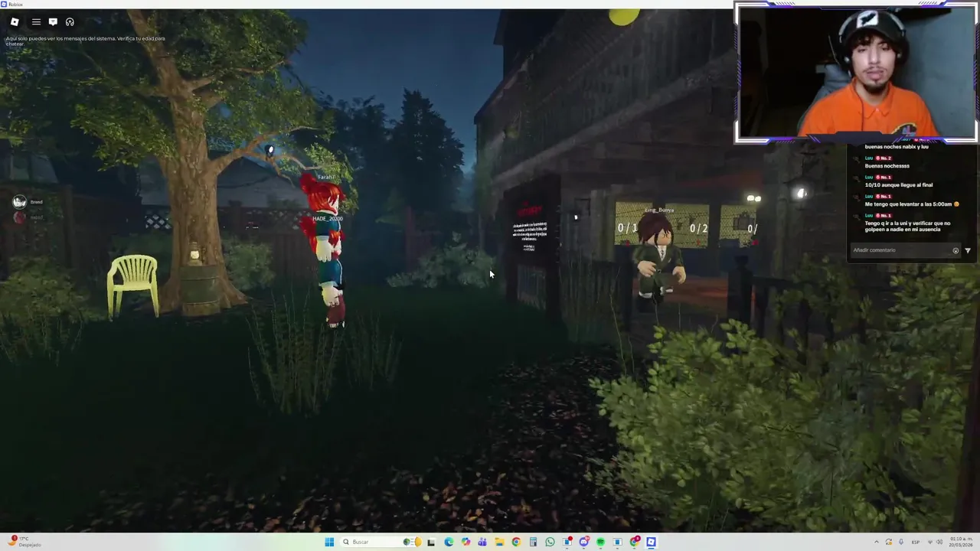Open the headset voice icon in top bar
The width and height of the screenshot is (980, 551).
[70, 21]
